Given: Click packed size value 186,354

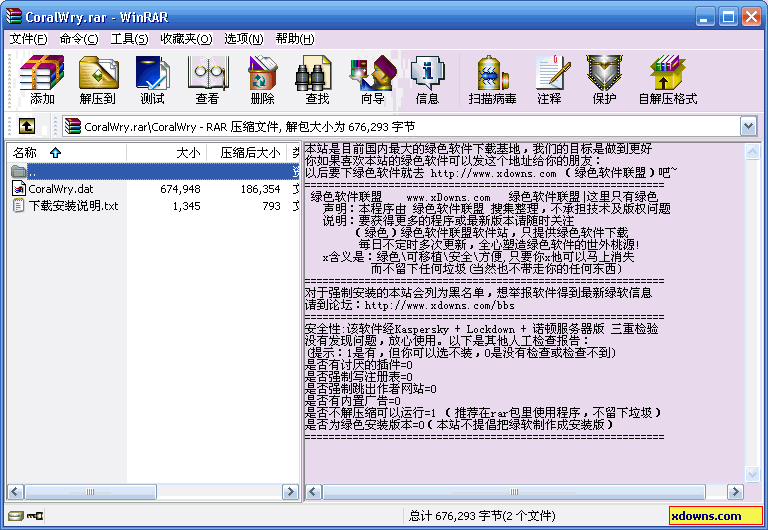Looking at the screenshot, I should tap(261, 189).
